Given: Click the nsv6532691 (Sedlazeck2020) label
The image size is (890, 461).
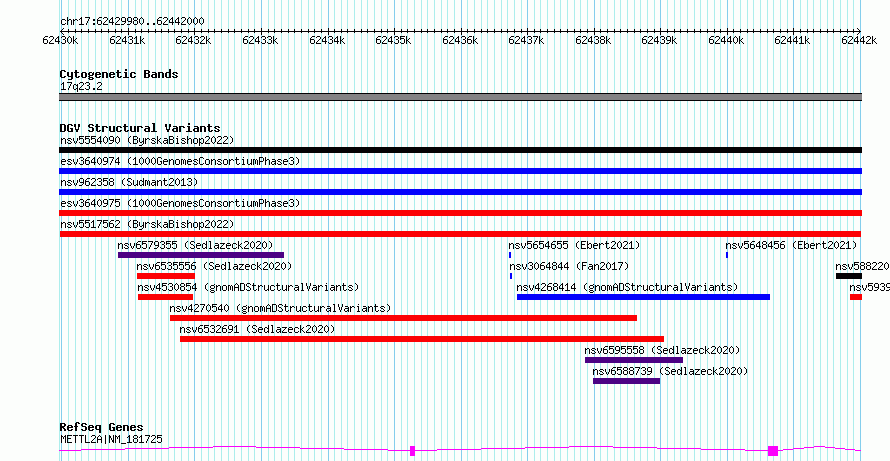Looking at the screenshot, I should (x=257, y=329).
